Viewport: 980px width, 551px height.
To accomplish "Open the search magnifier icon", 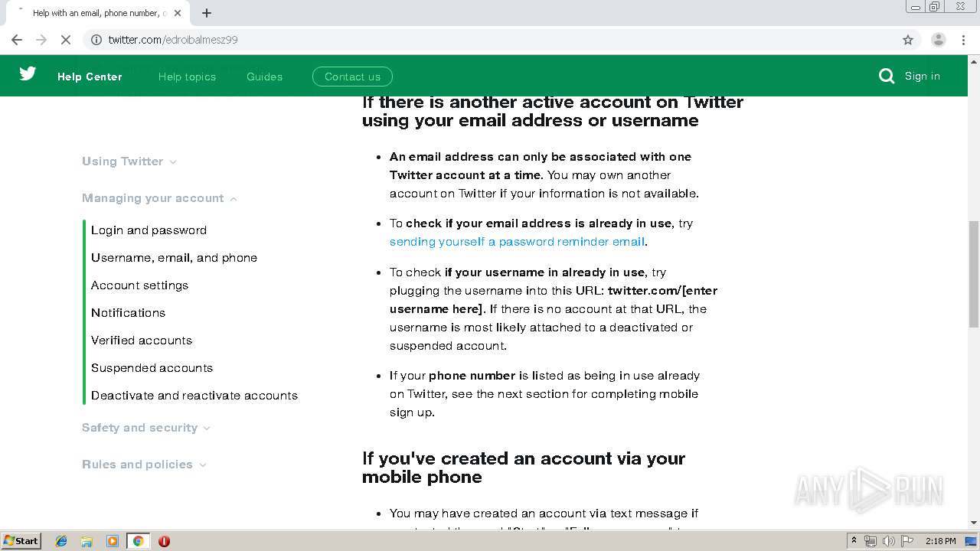I will pyautogui.click(x=887, y=76).
